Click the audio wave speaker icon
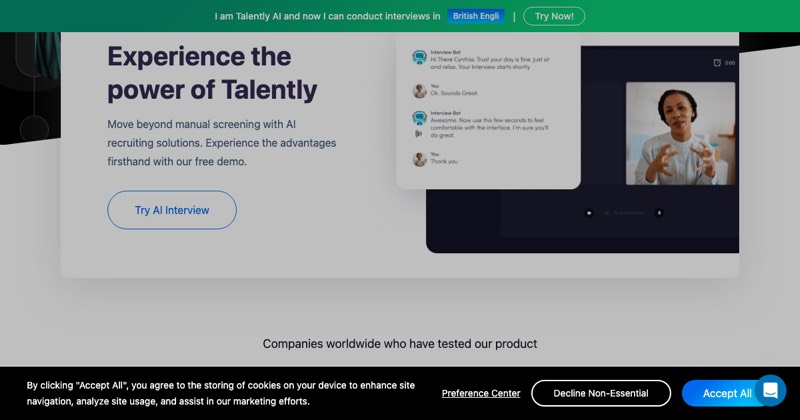 point(418,134)
